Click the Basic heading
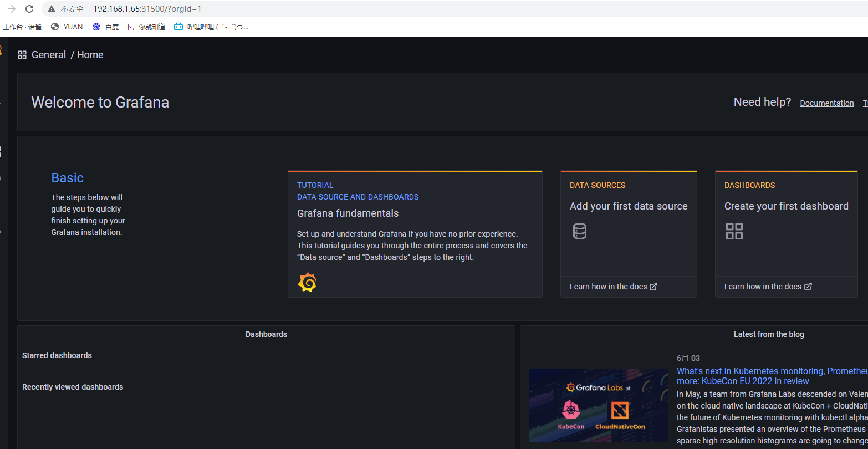This screenshot has width=868, height=449. pyautogui.click(x=68, y=178)
